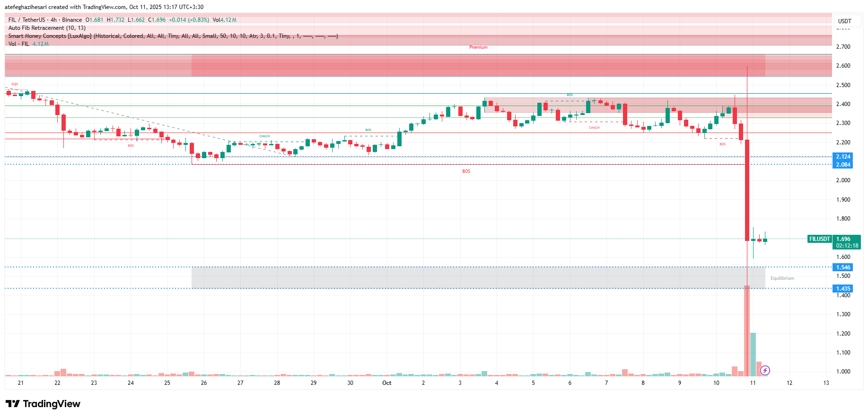Click the EQH marker near the first candles

(15, 84)
